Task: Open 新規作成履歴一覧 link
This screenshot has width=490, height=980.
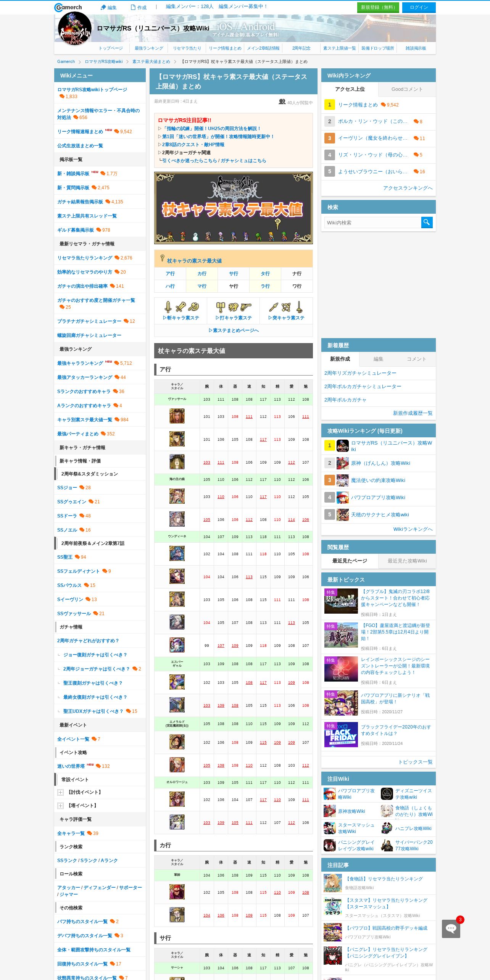Action: click(413, 413)
